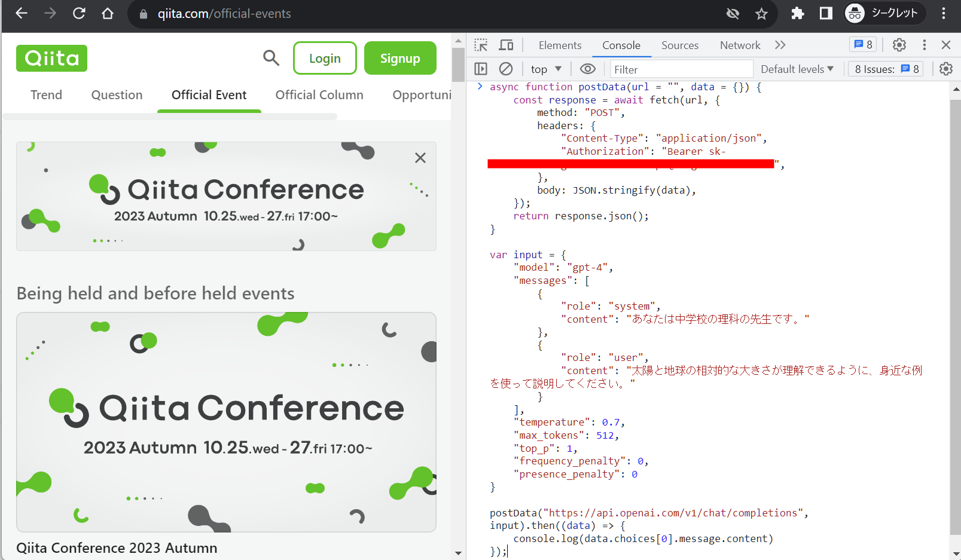Viewport: 961px width, 560px height.
Task: Switch to the Network panel
Action: [740, 45]
